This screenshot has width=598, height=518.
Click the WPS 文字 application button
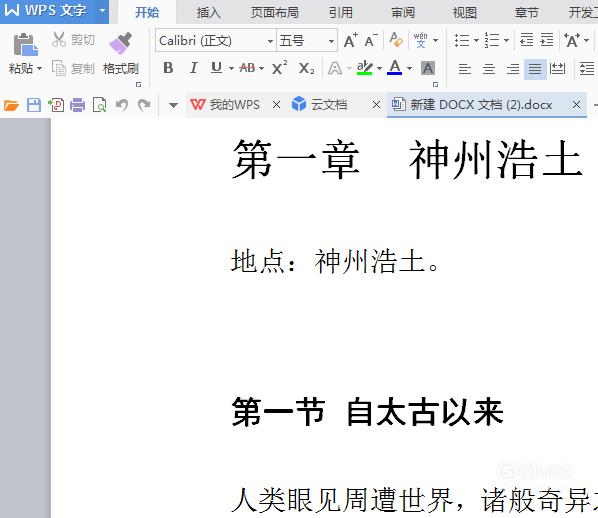[46, 11]
